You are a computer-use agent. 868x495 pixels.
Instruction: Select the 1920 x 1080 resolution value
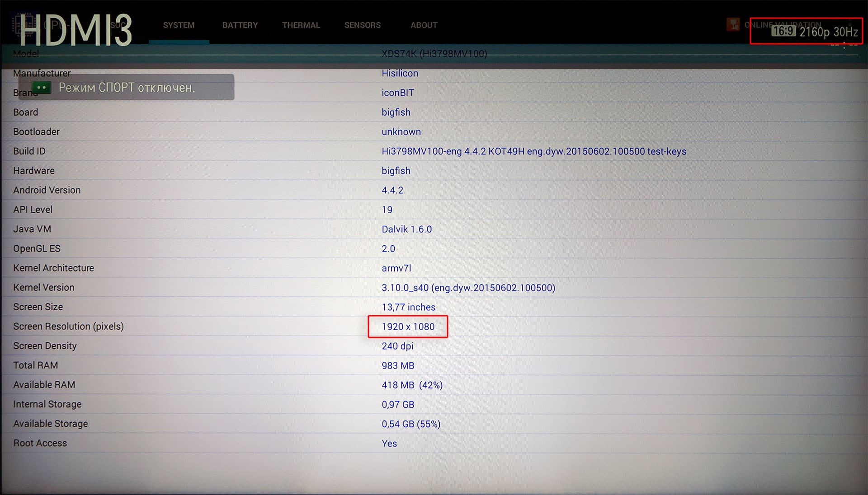click(408, 327)
